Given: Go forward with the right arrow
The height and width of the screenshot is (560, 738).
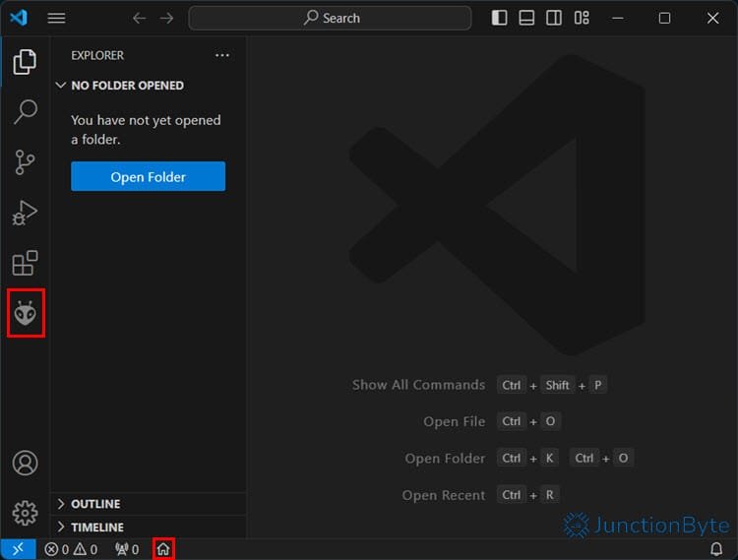Looking at the screenshot, I should coord(166,18).
